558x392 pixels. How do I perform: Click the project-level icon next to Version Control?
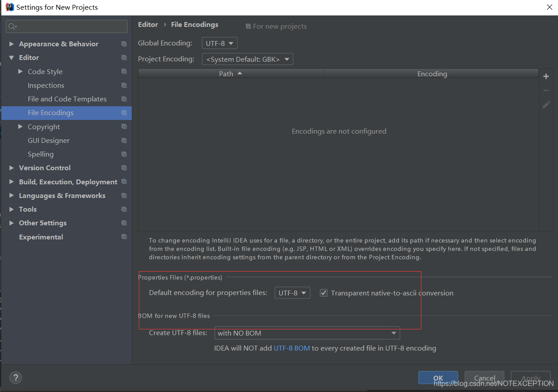[x=124, y=168]
